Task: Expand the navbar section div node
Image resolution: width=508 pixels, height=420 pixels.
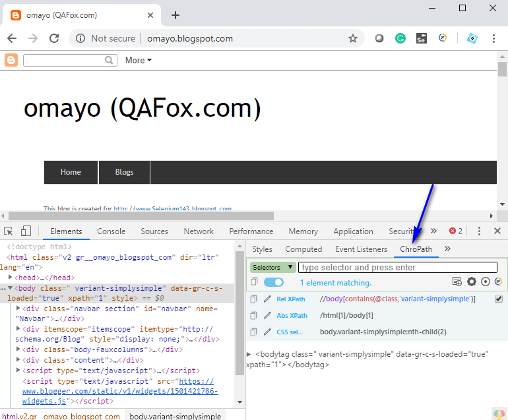Action: tap(18, 309)
